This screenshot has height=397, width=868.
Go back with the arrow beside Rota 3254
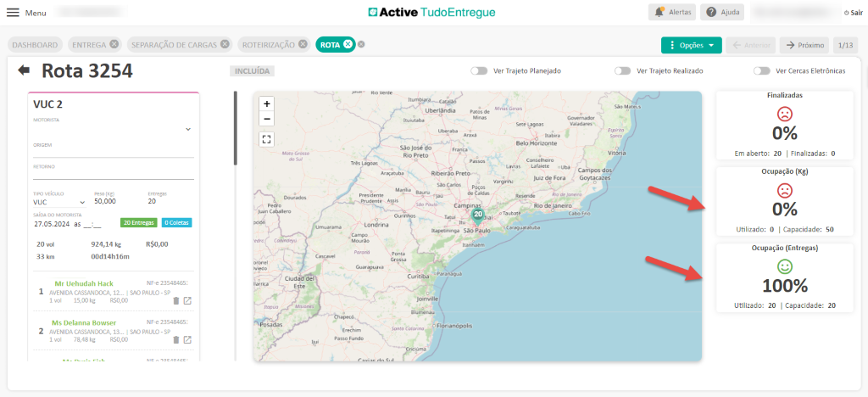pyautogui.click(x=24, y=70)
